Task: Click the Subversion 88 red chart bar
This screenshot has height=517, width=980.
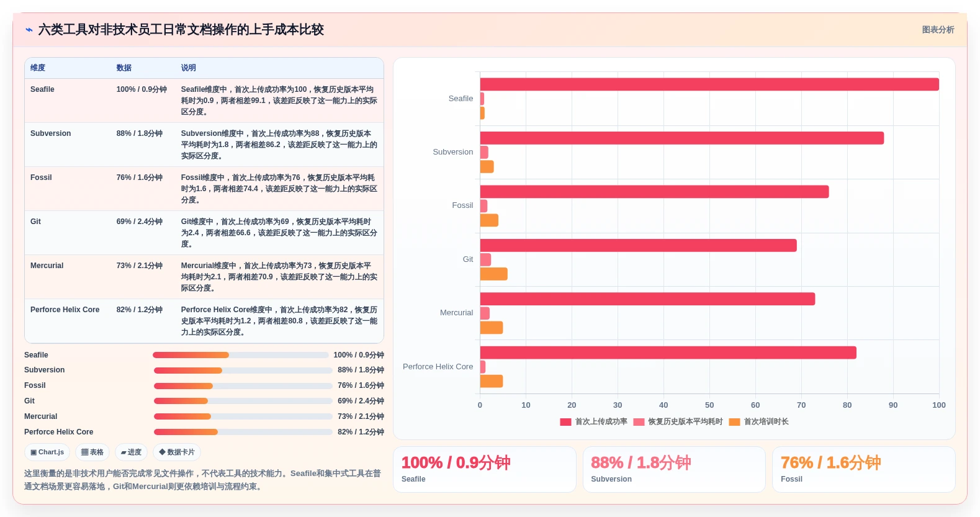Action: click(x=681, y=138)
